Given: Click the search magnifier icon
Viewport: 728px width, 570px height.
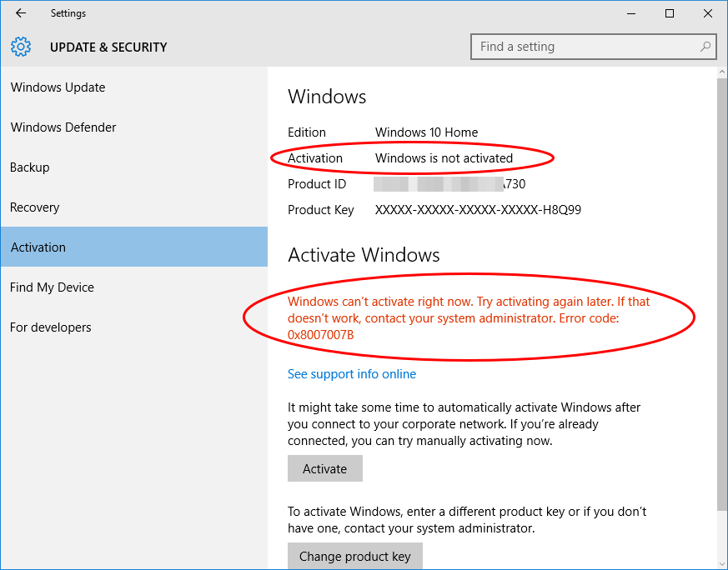Looking at the screenshot, I should click(705, 47).
